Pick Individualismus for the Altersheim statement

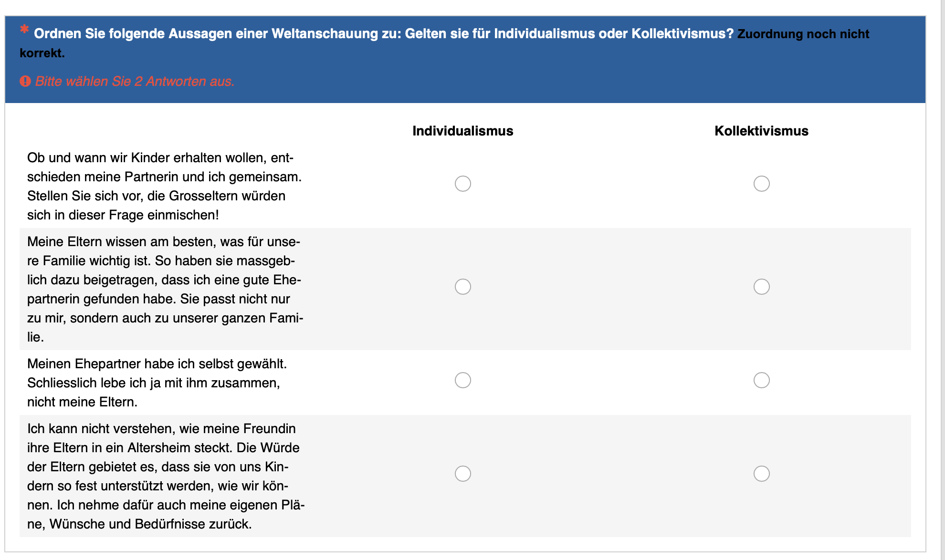click(462, 474)
